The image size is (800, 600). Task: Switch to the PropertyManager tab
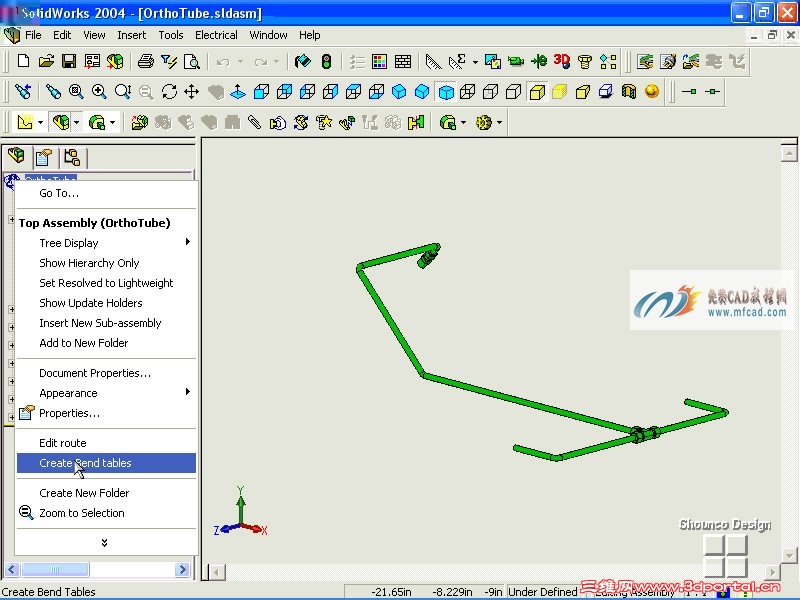(x=44, y=157)
